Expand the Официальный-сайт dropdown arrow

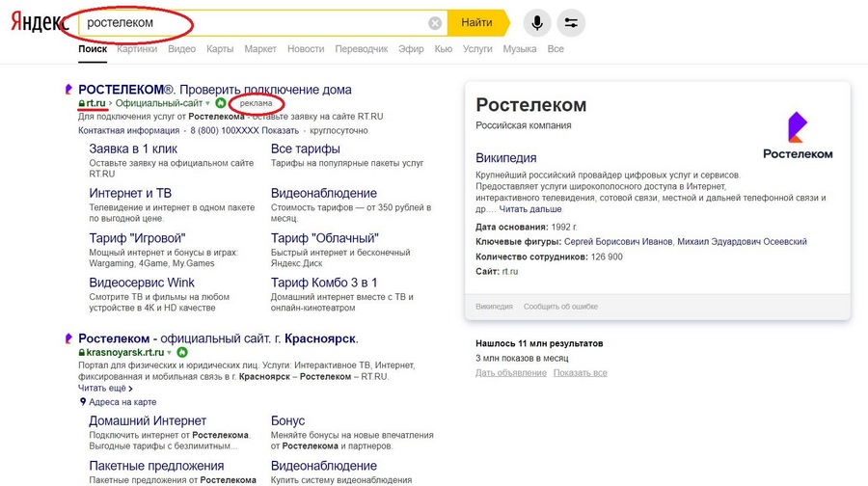tap(208, 103)
